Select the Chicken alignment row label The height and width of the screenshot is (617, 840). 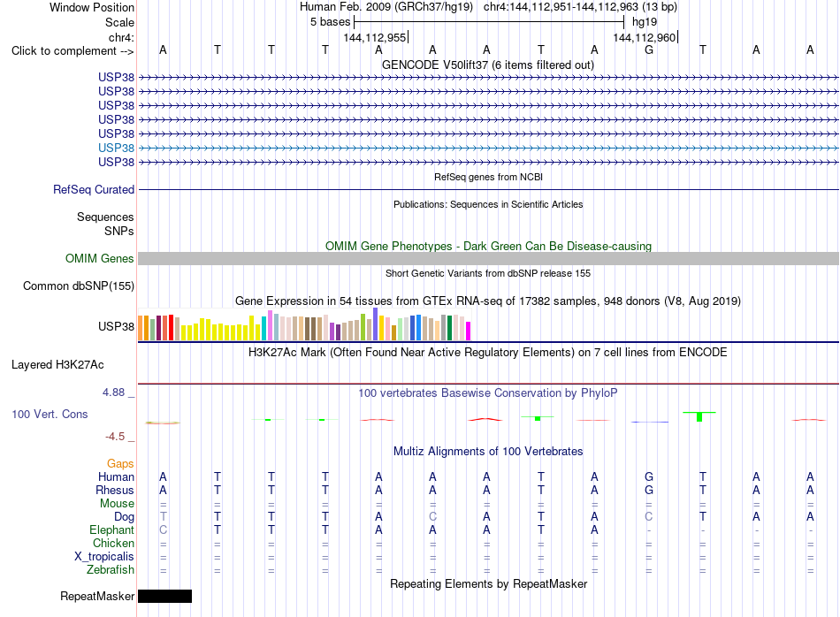pos(113,543)
